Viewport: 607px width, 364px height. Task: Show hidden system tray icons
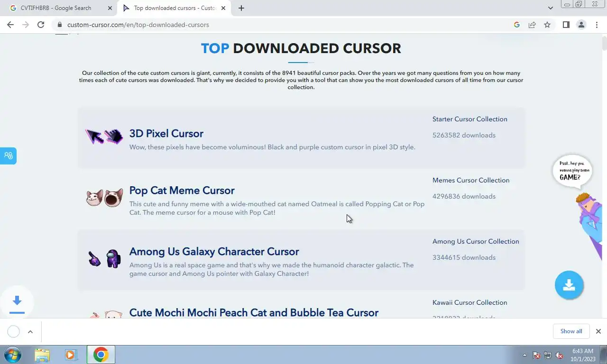pyautogui.click(x=524, y=355)
